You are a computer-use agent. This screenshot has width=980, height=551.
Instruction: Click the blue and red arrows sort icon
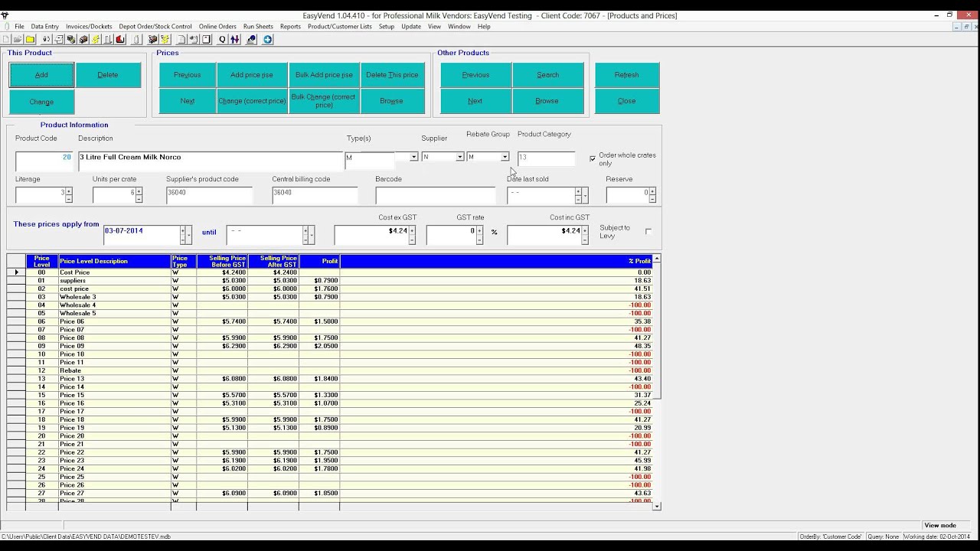235,39
